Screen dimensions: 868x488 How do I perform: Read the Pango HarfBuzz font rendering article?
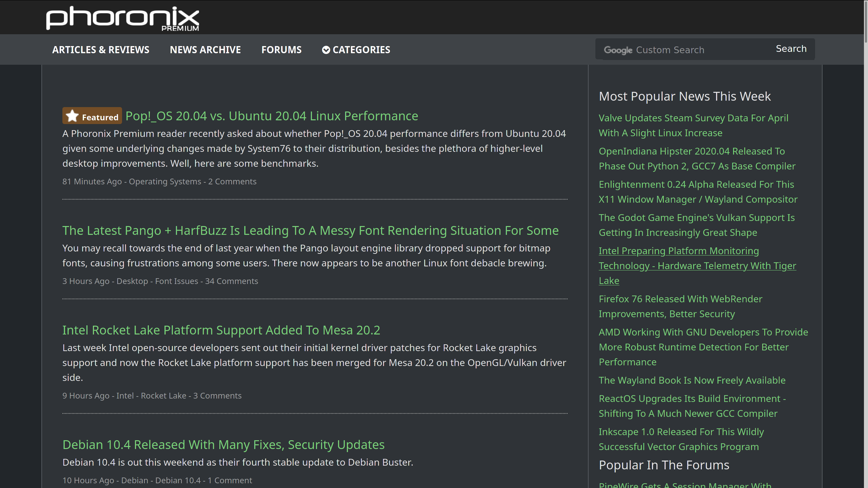click(310, 230)
